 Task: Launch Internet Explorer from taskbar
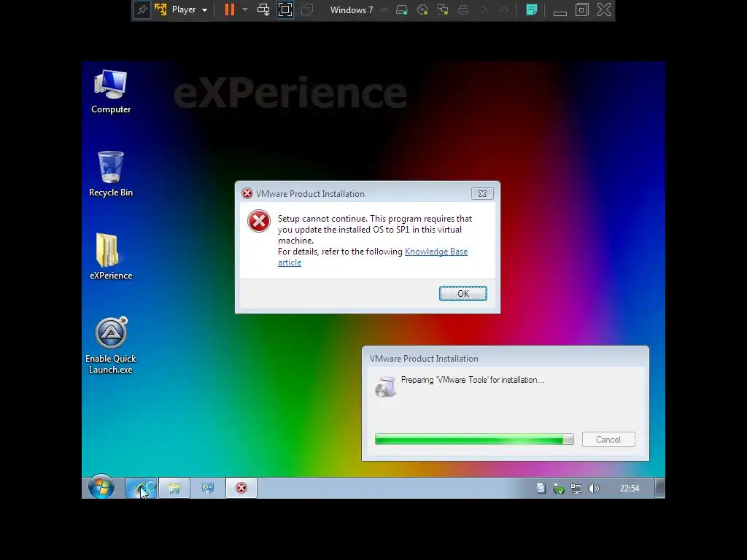click(141, 488)
